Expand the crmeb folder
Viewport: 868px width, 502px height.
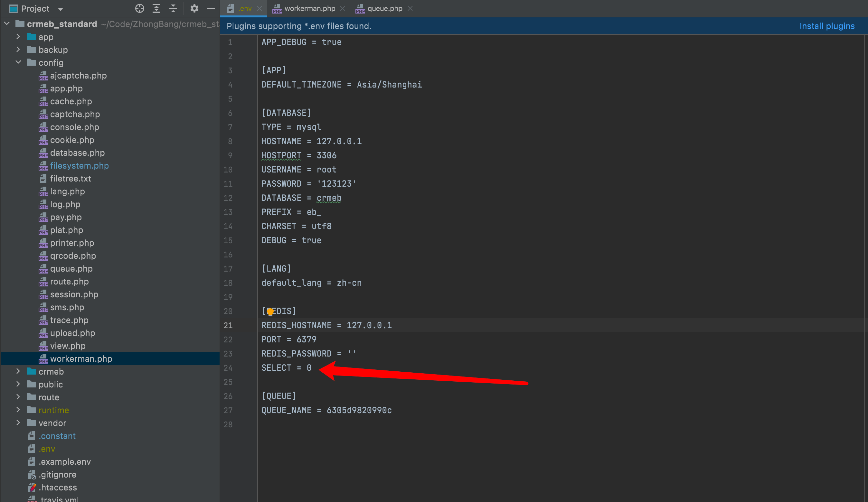point(18,371)
